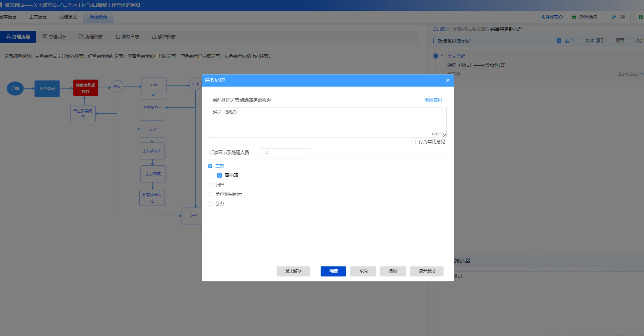This screenshot has width=644, height=336.
Task: Open the 附件列表(0) link
Action: 552,17
